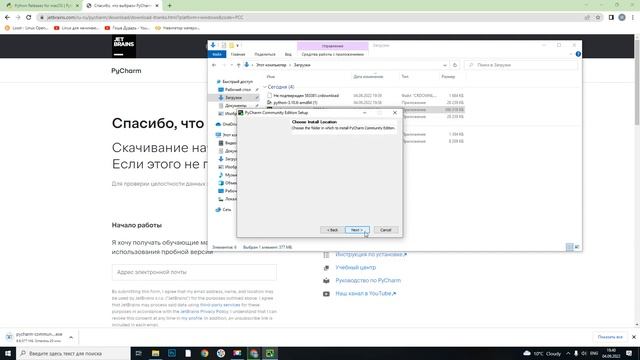Open Task View on the taskbar
Viewport: 640px width, 360px height.
point(138,353)
